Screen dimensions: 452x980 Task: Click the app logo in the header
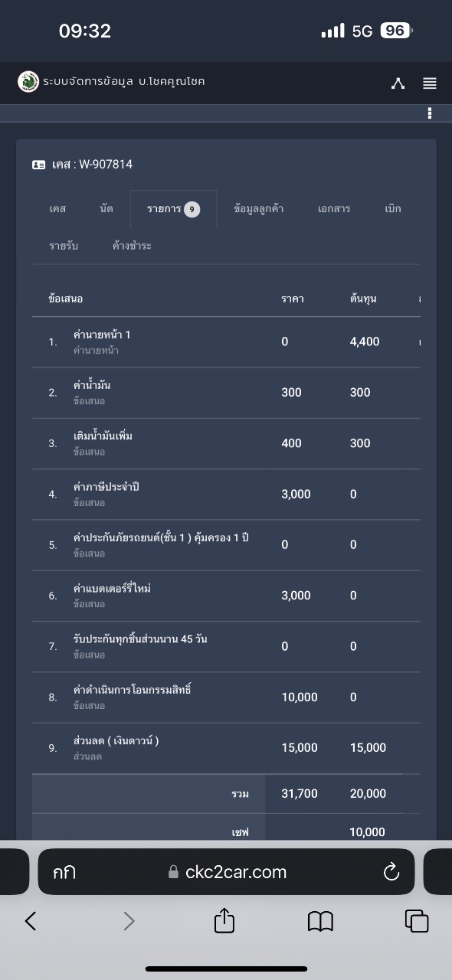click(28, 81)
